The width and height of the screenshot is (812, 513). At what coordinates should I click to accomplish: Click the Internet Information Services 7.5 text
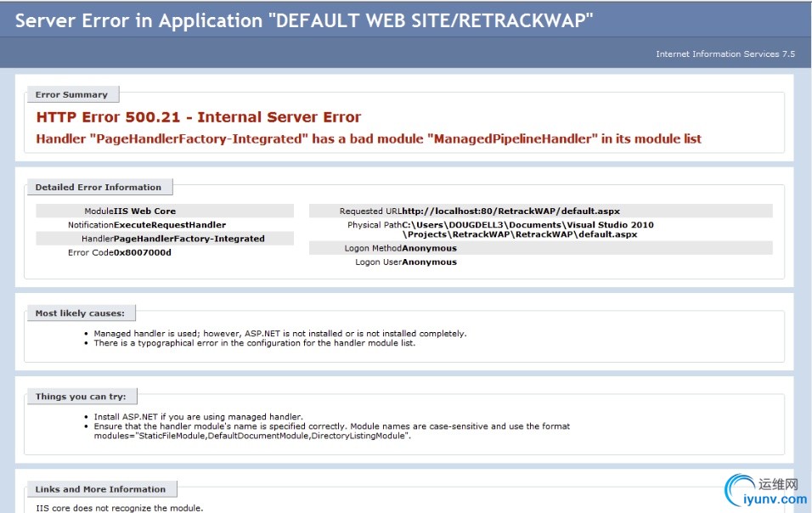[x=725, y=54]
